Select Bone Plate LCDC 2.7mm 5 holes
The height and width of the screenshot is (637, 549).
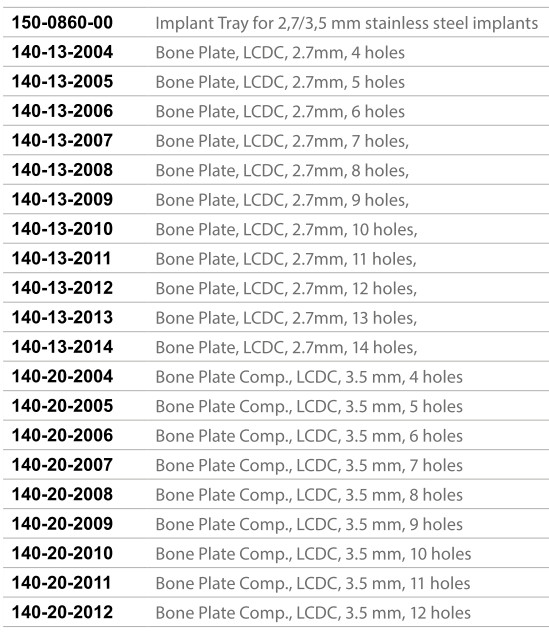pyautogui.click(x=280, y=82)
